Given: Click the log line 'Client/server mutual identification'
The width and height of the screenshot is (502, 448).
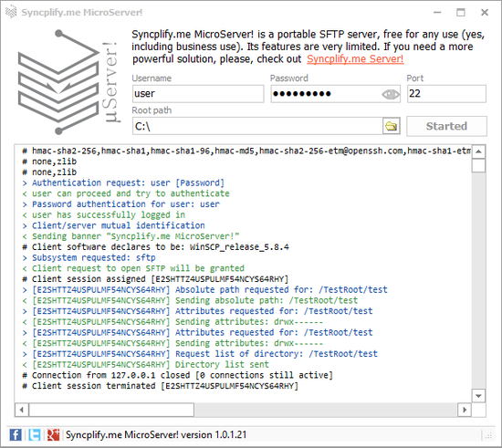Looking at the screenshot, I should (114, 225).
